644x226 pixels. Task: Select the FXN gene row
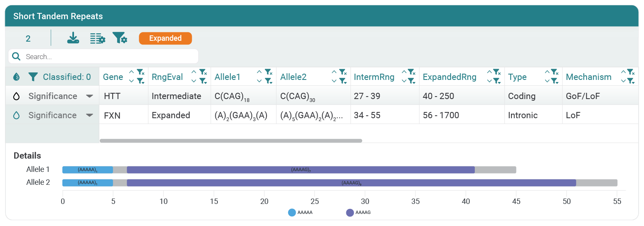(x=368, y=115)
